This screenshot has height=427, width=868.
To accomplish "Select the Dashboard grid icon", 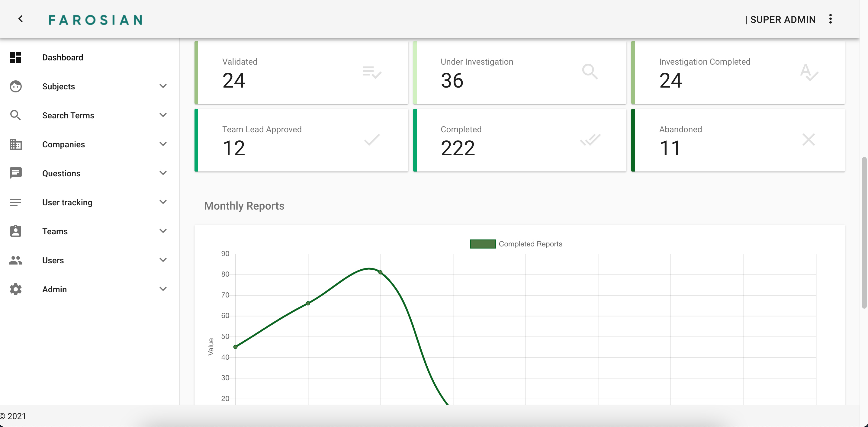I will pyautogui.click(x=15, y=57).
